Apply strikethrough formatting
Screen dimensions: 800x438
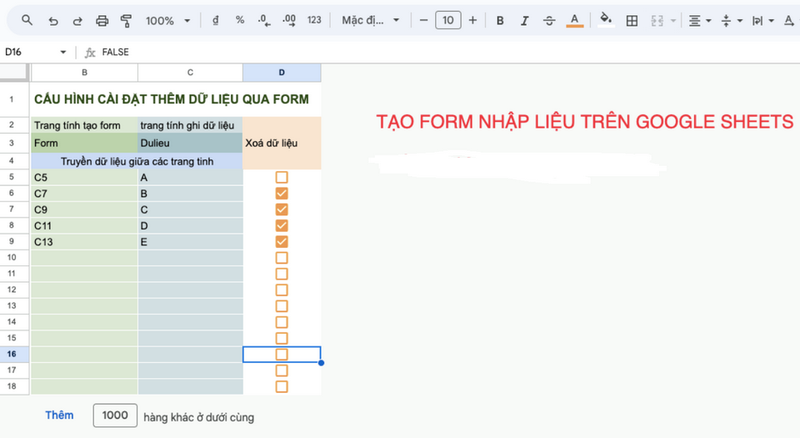(x=549, y=21)
